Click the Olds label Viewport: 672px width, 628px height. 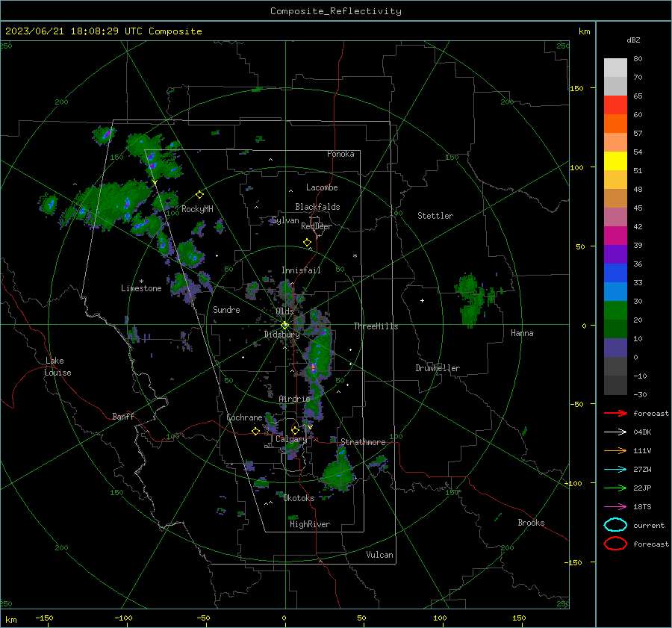(x=284, y=311)
